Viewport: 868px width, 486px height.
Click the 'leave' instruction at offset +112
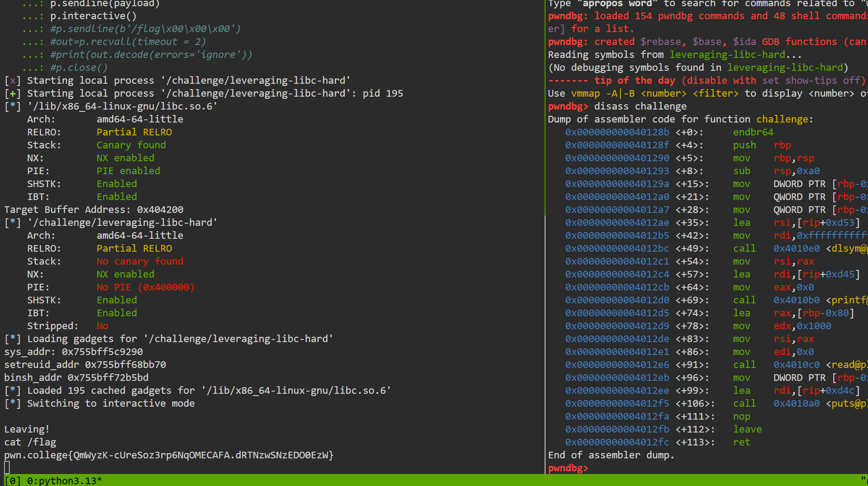pos(747,429)
